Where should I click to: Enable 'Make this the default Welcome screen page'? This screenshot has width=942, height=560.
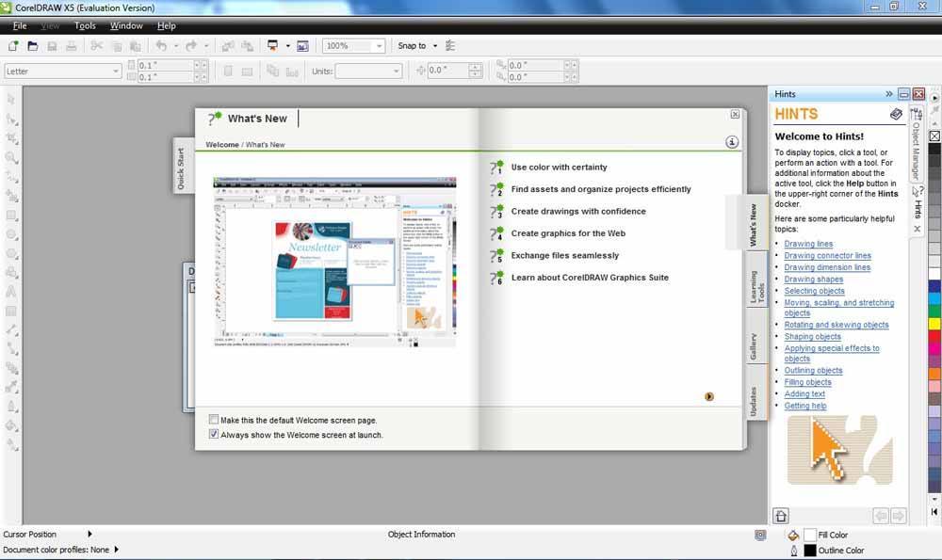pos(214,419)
